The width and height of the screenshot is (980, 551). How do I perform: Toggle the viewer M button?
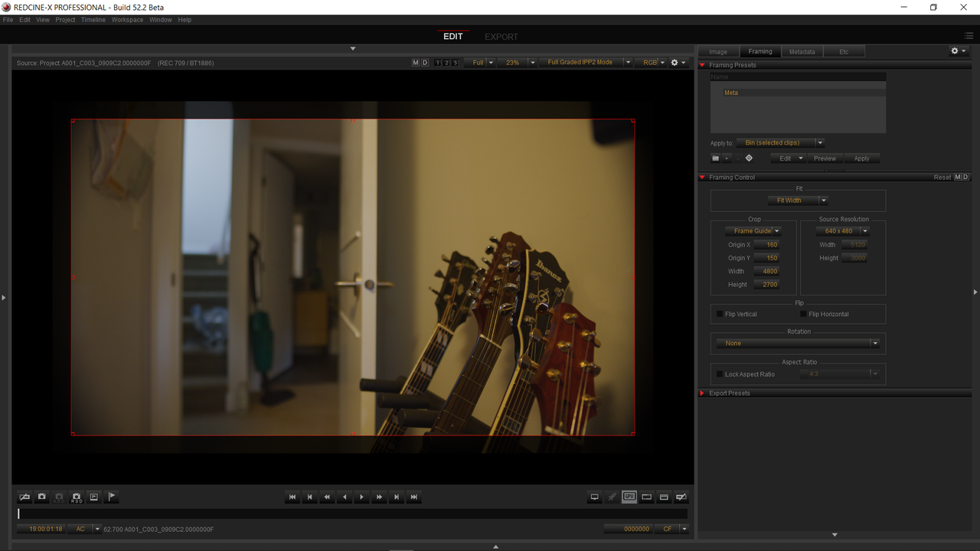click(416, 62)
